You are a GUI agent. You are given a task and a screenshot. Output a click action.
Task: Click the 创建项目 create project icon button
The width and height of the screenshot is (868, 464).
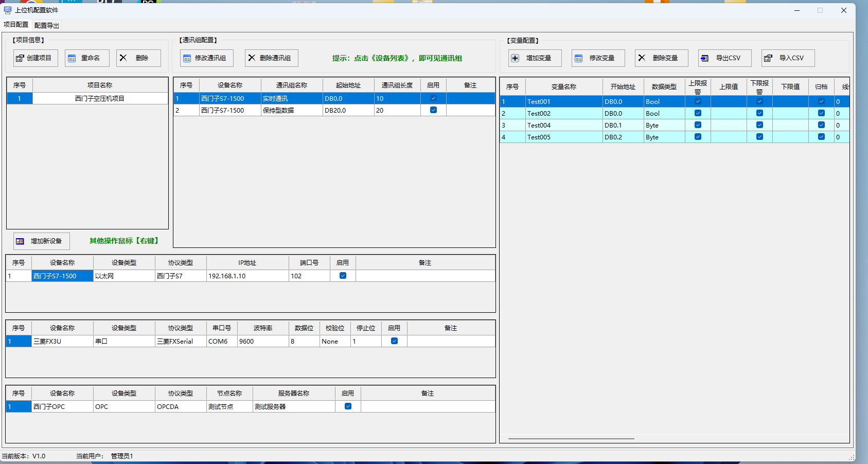coord(35,58)
